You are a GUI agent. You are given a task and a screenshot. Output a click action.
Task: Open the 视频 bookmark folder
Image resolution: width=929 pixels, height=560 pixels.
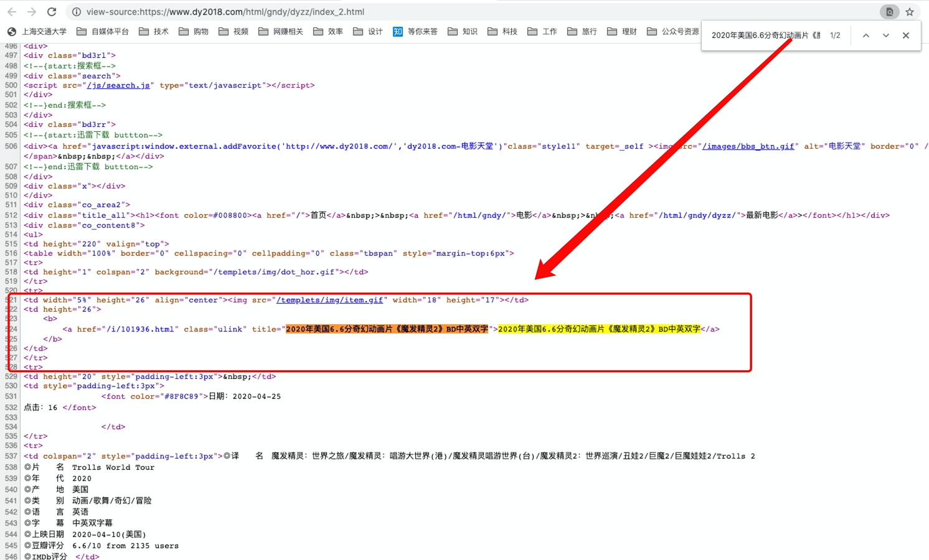click(233, 32)
